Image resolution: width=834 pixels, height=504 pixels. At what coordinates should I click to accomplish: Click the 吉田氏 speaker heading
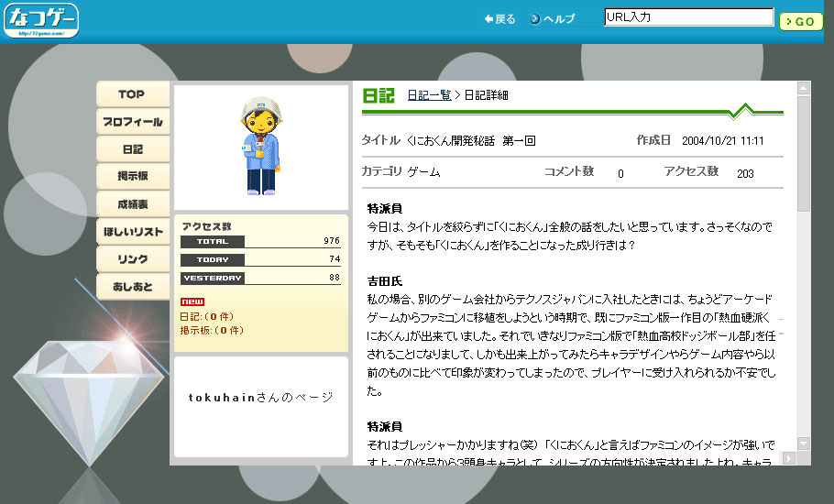point(385,281)
